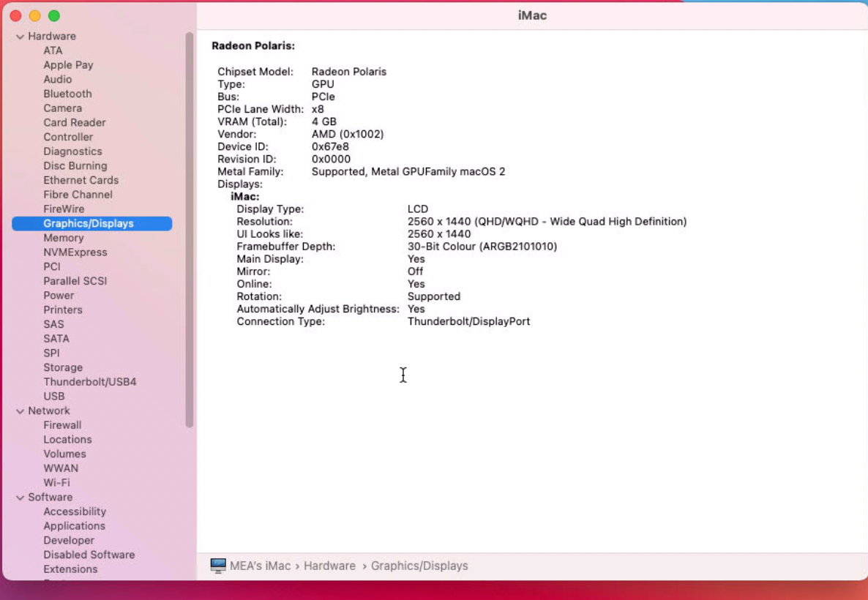This screenshot has height=600, width=868.
Task: Open Disabled Software entry
Action: point(89,554)
